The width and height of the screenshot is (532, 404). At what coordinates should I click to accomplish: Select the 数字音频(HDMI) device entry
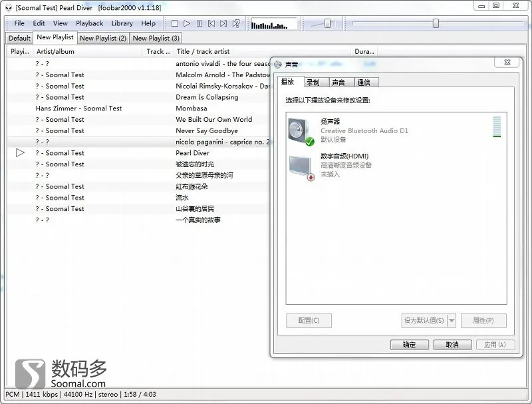tap(396, 165)
